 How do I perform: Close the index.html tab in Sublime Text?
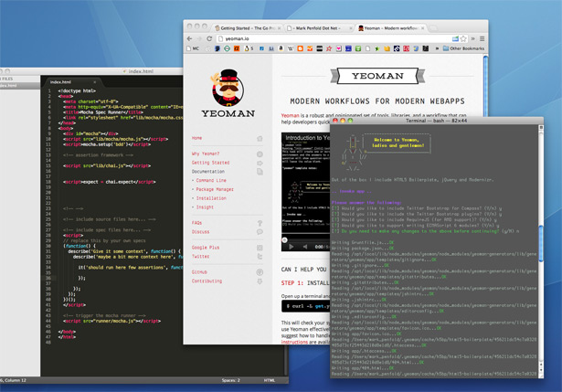coord(95,82)
